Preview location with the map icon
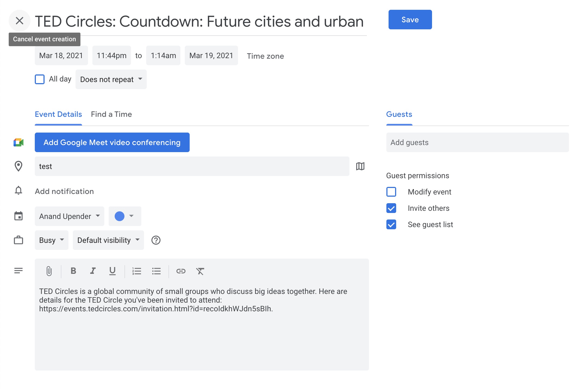This screenshot has width=588, height=389. pyautogui.click(x=360, y=166)
